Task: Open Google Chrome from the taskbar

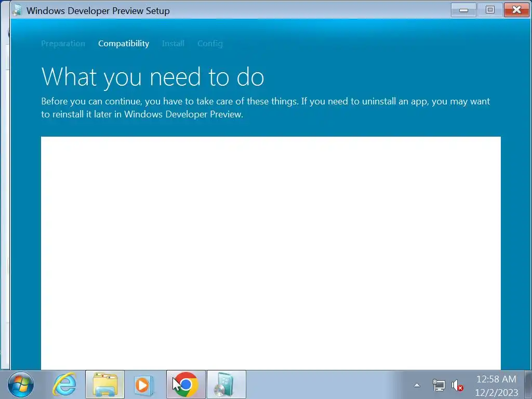Action: click(x=185, y=385)
